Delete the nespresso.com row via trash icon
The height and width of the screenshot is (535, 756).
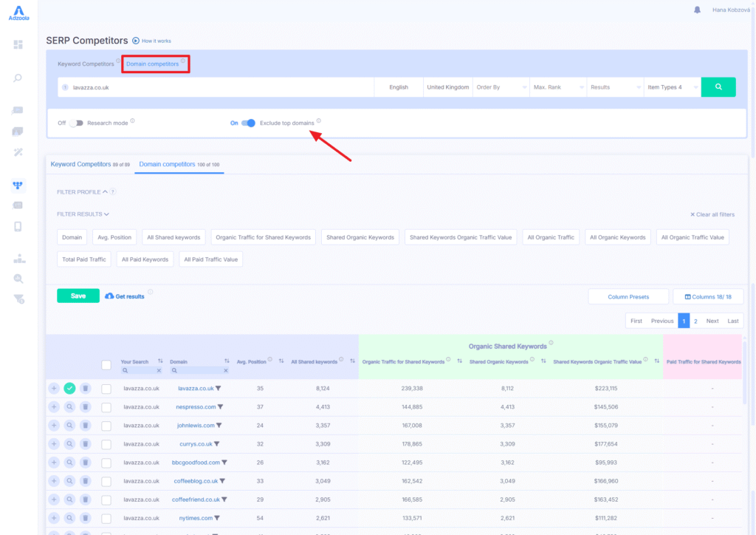pyautogui.click(x=86, y=407)
